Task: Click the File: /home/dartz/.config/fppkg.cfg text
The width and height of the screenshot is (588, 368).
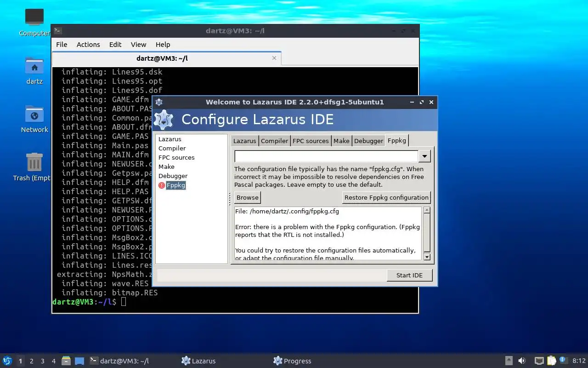Action: tap(287, 212)
